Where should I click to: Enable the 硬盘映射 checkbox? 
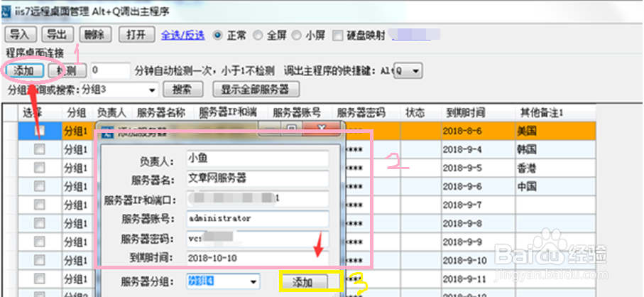tap(337, 36)
